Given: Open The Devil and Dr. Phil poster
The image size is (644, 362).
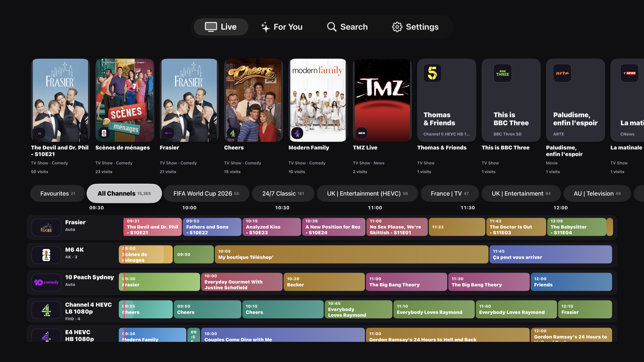Looking at the screenshot, I should coord(60,100).
